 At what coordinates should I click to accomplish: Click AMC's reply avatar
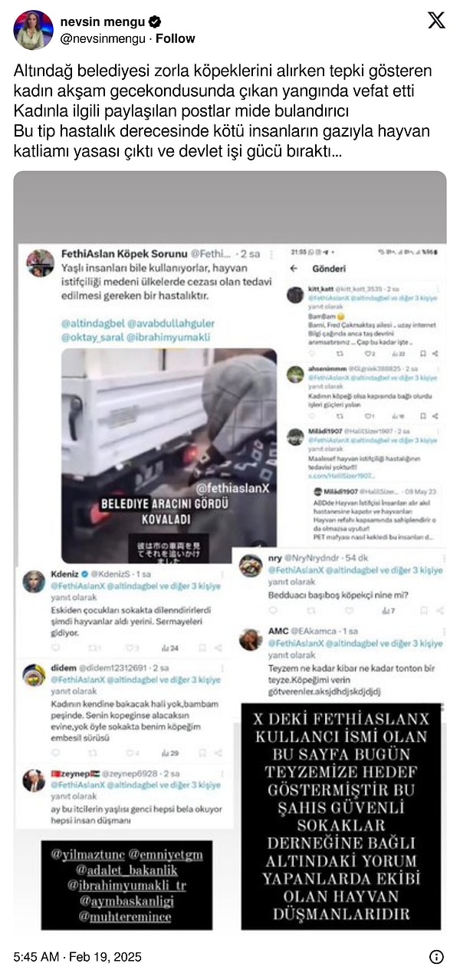coord(251,638)
